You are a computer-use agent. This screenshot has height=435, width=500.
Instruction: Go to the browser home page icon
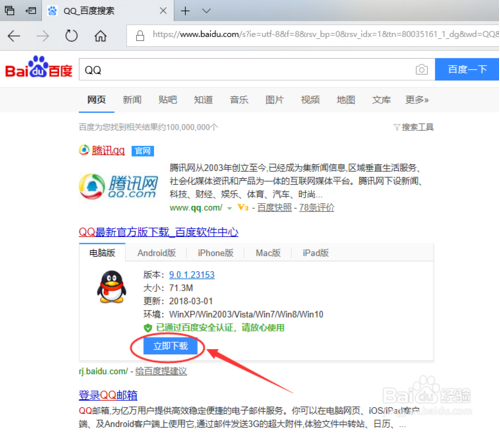tap(100, 36)
